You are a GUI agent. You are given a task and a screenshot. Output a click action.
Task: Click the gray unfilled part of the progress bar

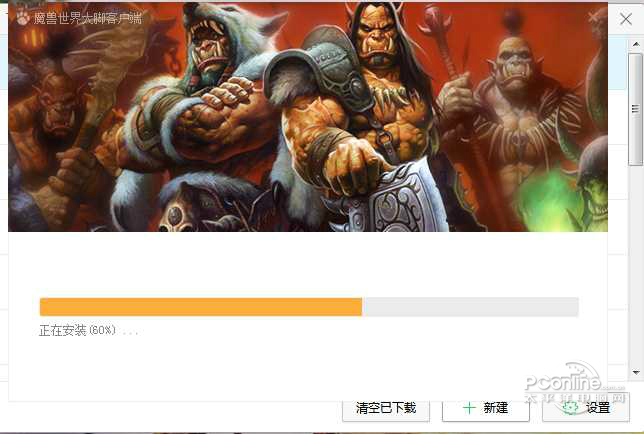pyautogui.click(x=470, y=307)
